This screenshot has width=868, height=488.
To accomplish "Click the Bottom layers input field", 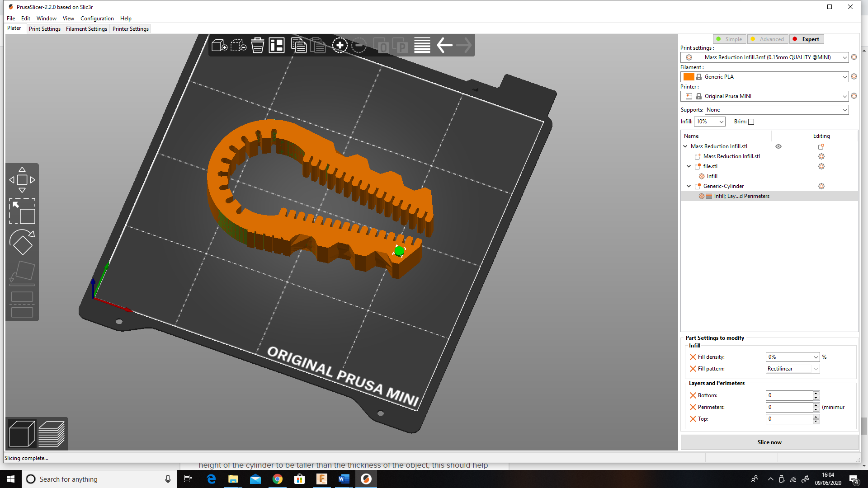I will 789,395.
